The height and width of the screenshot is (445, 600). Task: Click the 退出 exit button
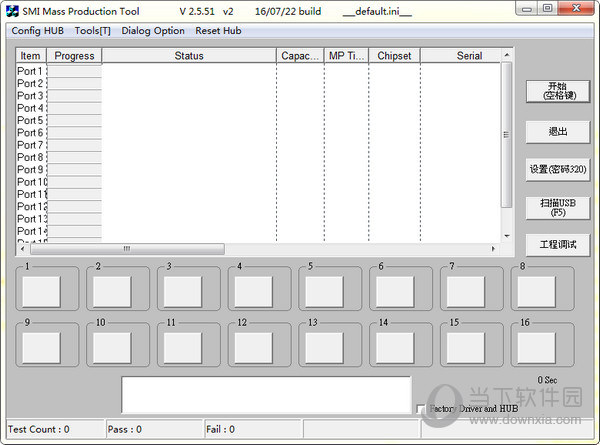(558, 132)
